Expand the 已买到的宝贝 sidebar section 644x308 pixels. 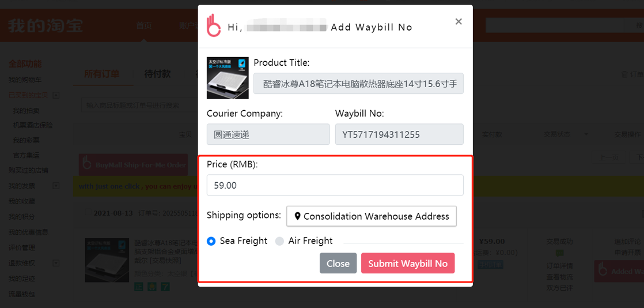(56, 95)
